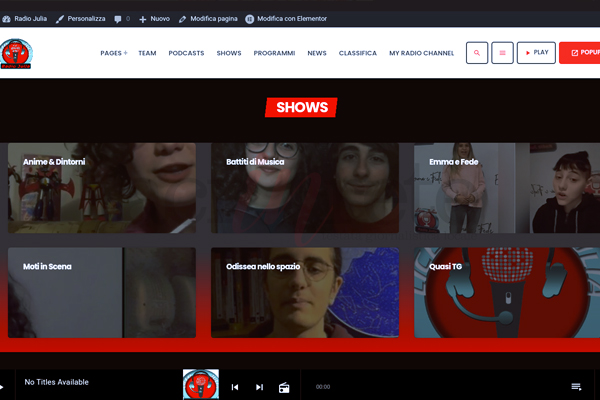
Task: Open the PROGRAMMI menu item
Action: coord(274,53)
